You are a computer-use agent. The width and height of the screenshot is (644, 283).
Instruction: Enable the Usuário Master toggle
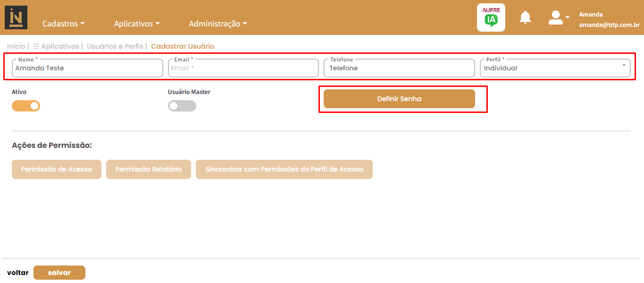(182, 106)
